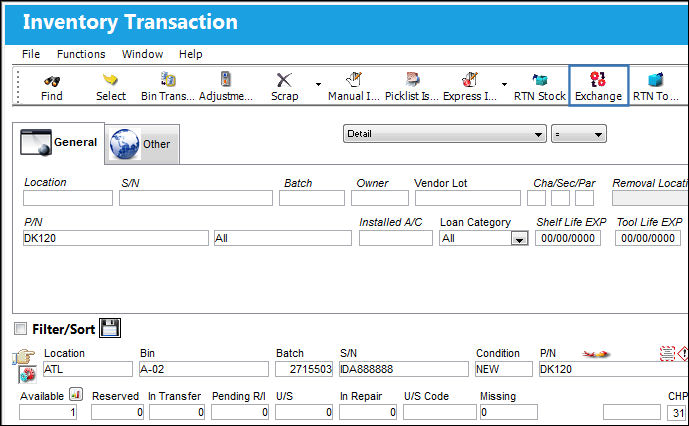Click the result P/N field showing DK120
689x426 pixels.
614,369
